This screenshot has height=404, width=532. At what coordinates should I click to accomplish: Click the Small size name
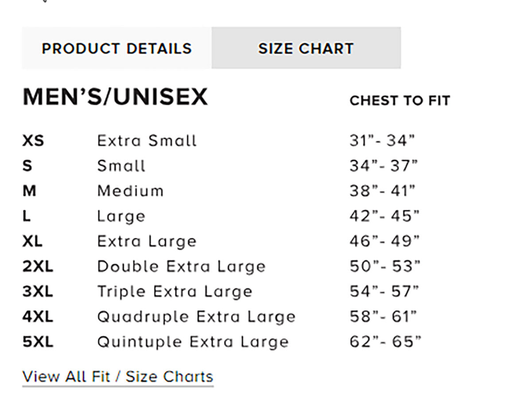click(x=121, y=166)
